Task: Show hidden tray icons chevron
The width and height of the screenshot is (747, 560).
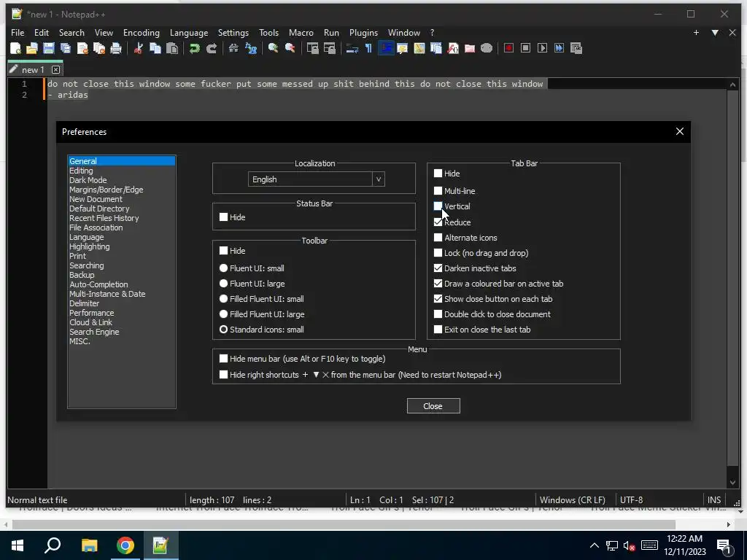Action: pos(594,545)
